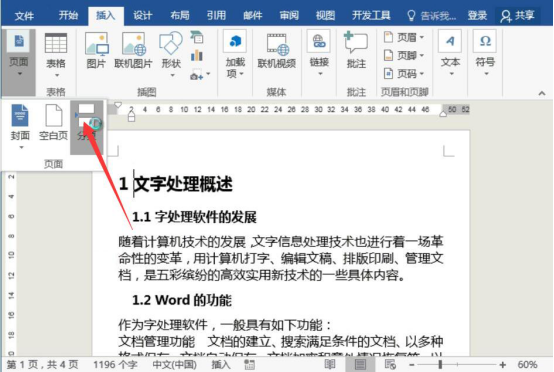Click the chart icon in 插图 group
Screen dimensions: 554x372
click(197, 55)
